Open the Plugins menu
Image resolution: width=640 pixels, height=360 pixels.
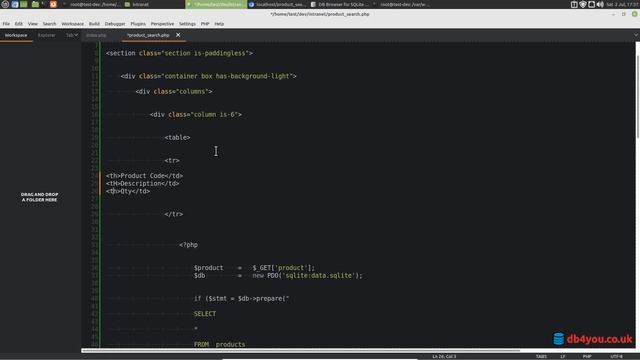pos(138,24)
